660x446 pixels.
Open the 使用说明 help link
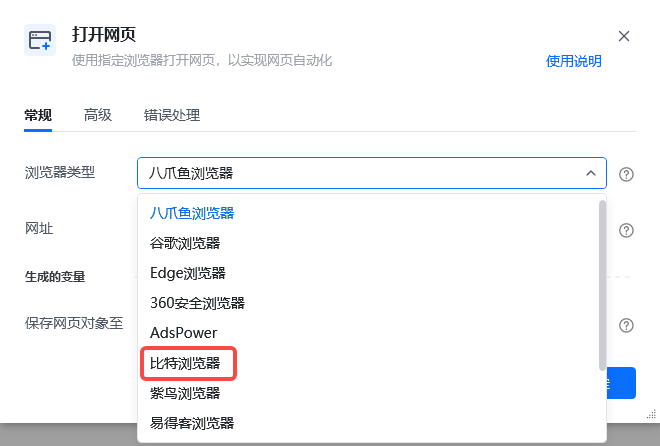click(573, 61)
